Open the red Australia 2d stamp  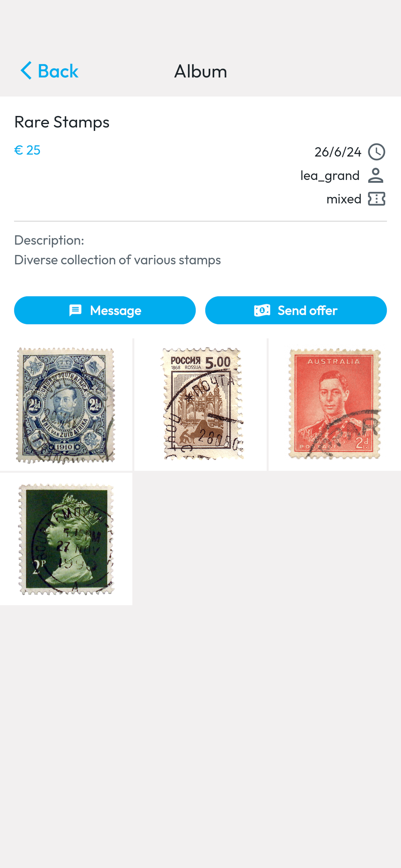click(335, 405)
